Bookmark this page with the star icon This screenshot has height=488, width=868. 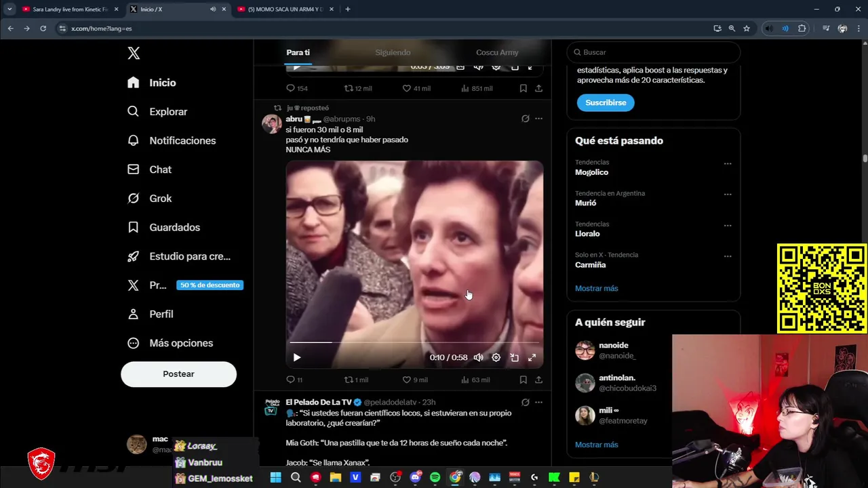tap(747, 28)
